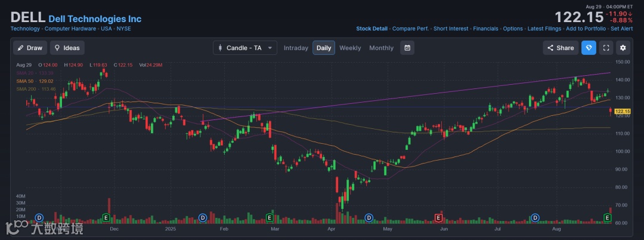Select the Daily timeframe tab
644x240 pixels.
pos(324,48)
